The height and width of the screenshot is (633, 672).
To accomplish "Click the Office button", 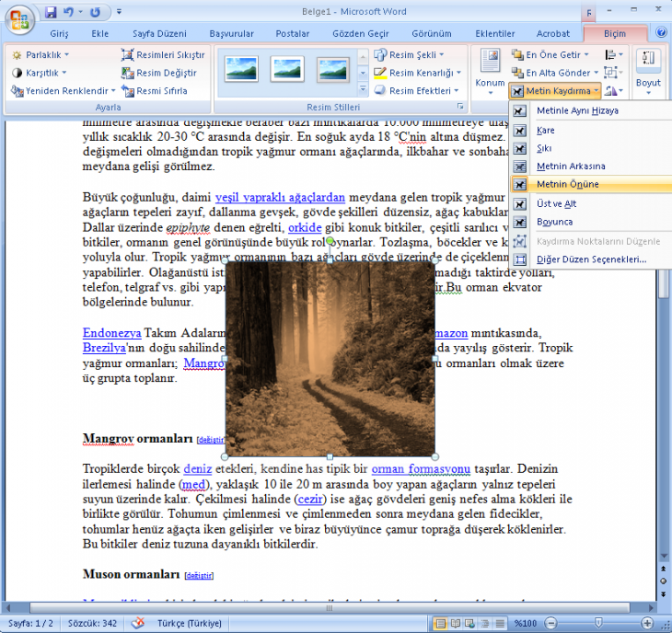I will click(19, 19).
